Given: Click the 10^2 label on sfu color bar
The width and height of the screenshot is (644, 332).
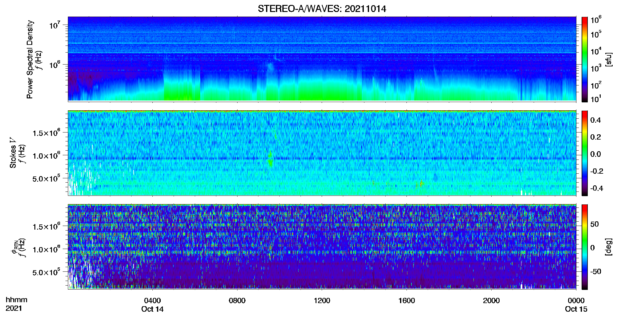Looking at the screenshot, I should (596, 85).
